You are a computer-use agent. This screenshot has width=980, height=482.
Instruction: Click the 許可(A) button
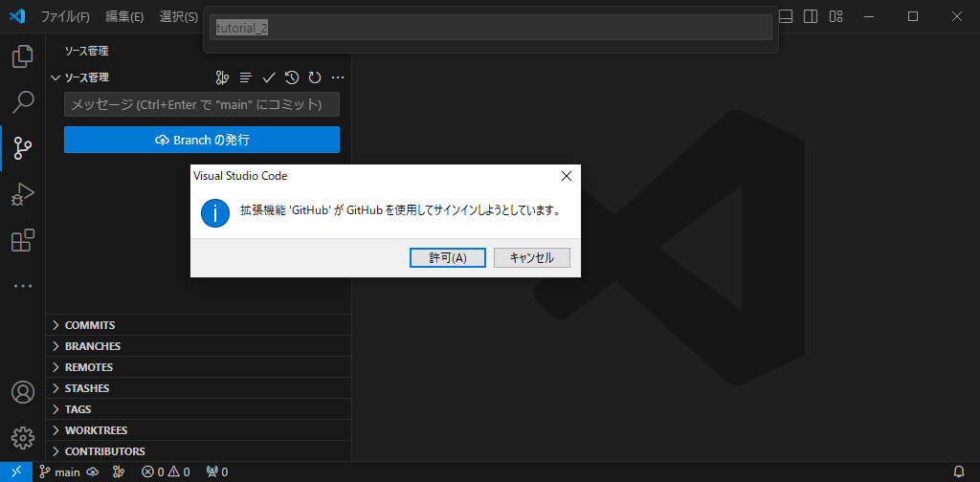pos(448,258)
